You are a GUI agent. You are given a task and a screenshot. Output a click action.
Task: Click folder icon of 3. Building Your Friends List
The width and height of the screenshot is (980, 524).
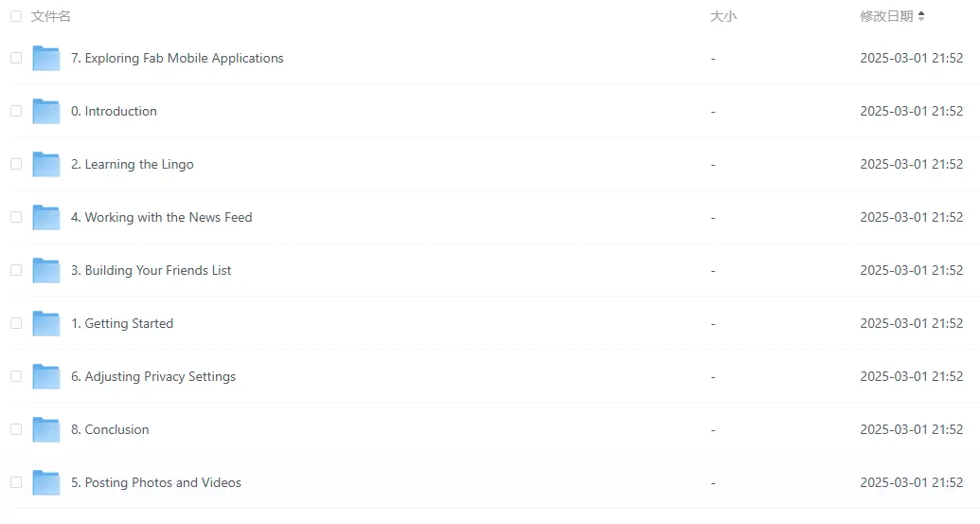46,271
